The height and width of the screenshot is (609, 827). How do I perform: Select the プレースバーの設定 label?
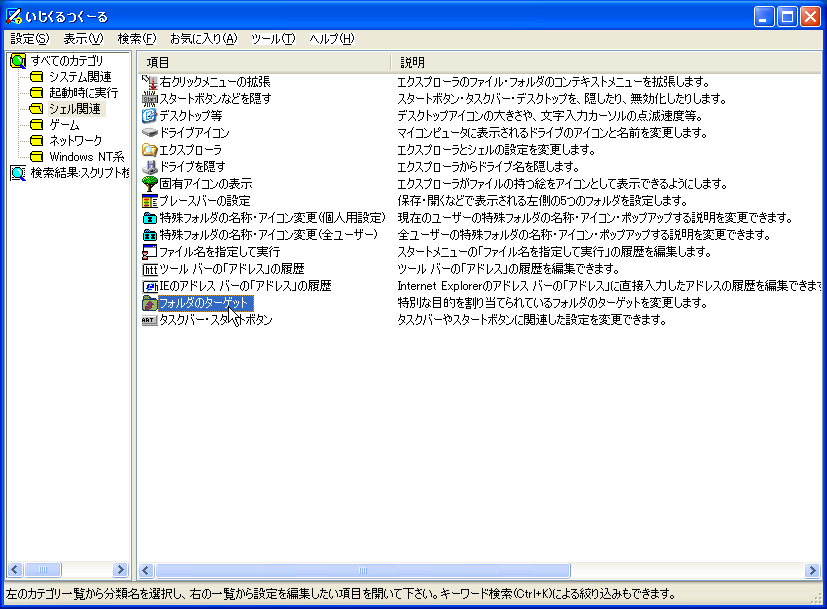click(205, 201)
